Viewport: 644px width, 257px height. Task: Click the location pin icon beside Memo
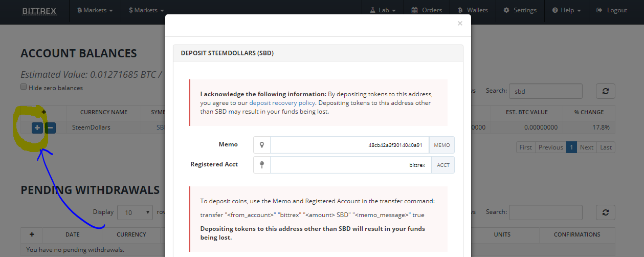(x=262, y=145)
